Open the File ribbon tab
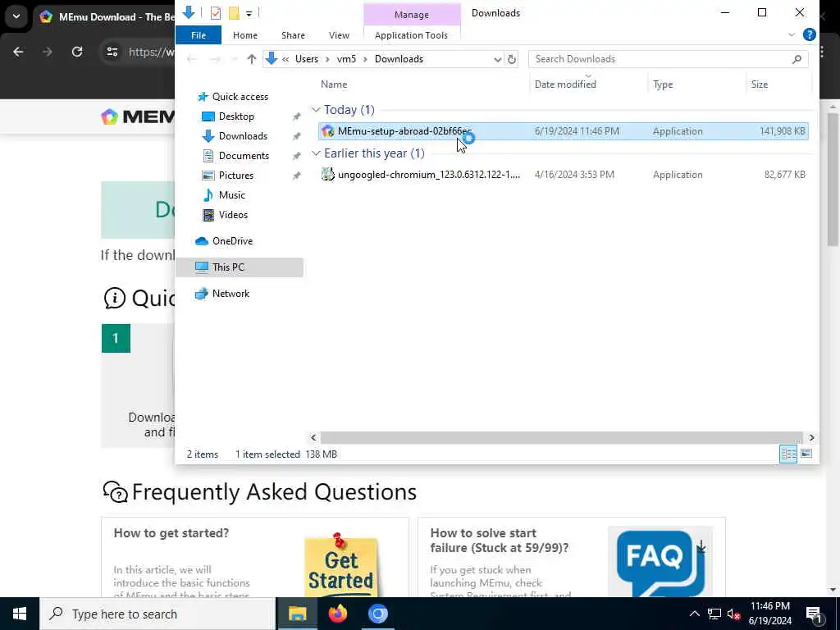Viewport: 840px width, 630px height. coord(199,35)
